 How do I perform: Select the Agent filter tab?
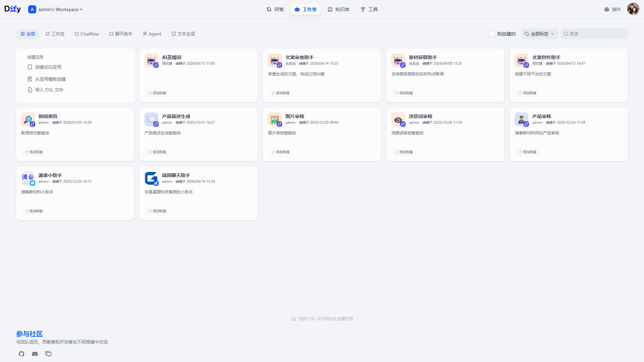[x=152, y=34]
